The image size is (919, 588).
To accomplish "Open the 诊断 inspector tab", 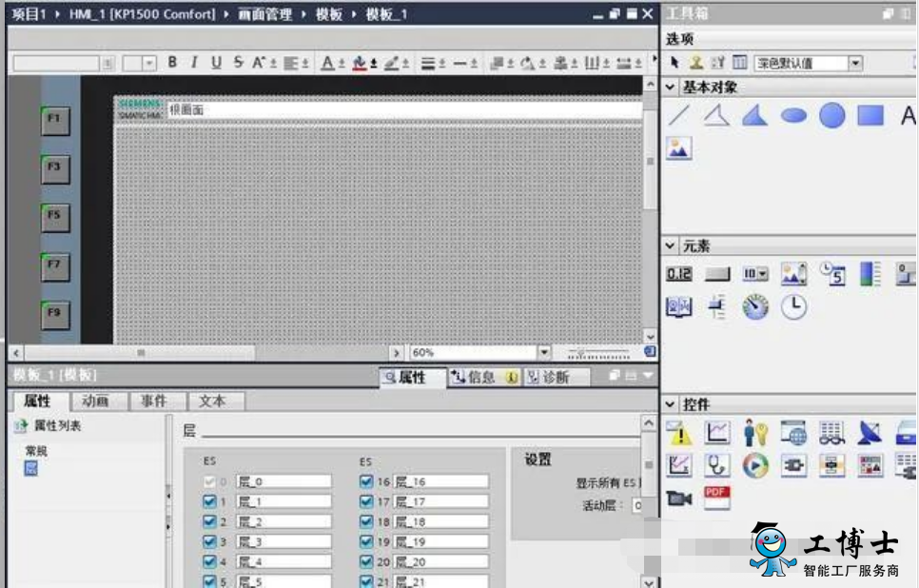I will click(556, 378).
